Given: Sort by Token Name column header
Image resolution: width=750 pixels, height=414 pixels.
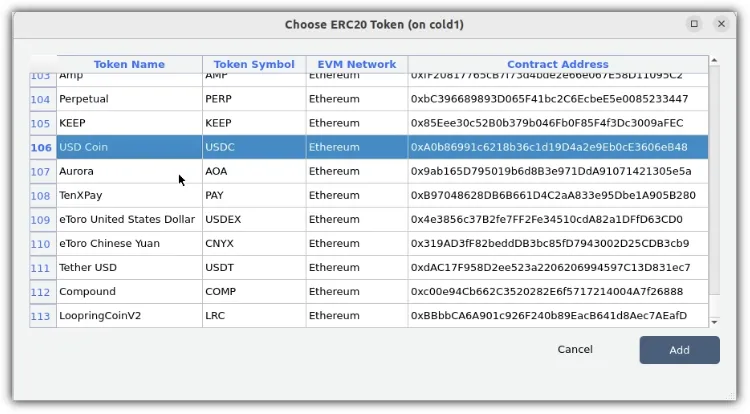Looking at the screenshot, I should click(x=129, y=64).
